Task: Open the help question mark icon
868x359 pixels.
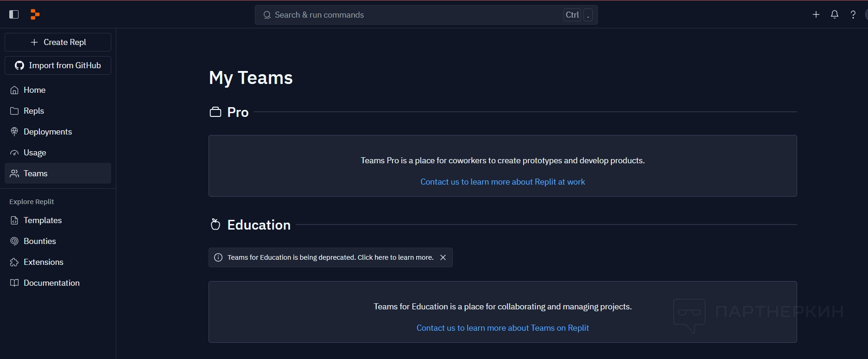Action: (853, 14)
